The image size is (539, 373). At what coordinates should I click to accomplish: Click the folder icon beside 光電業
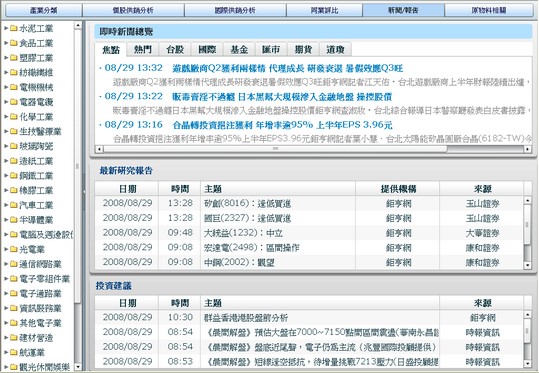point(14,249)
